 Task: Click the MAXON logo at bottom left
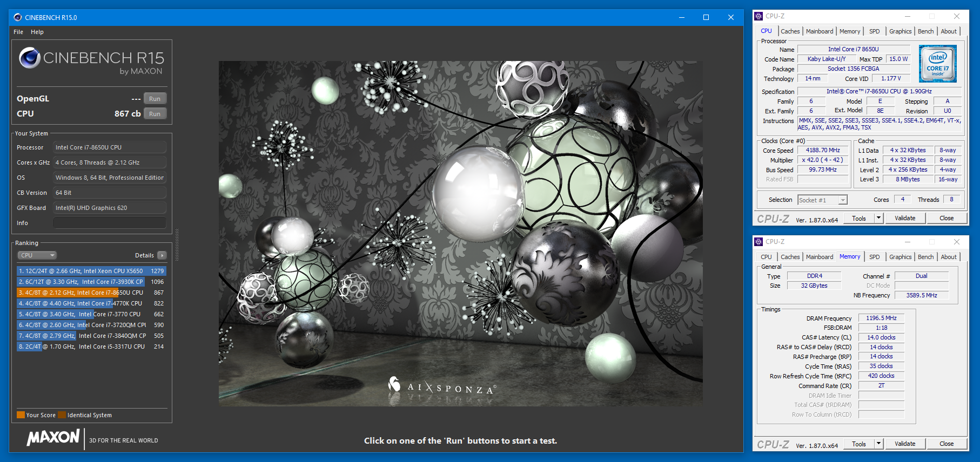coord(53,437)
